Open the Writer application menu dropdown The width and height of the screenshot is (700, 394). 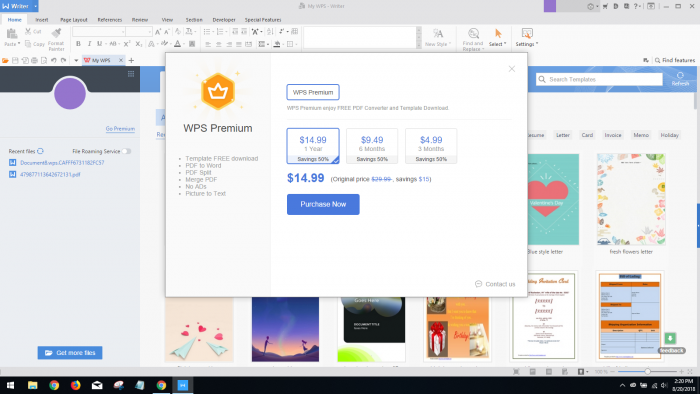[35, 6]
